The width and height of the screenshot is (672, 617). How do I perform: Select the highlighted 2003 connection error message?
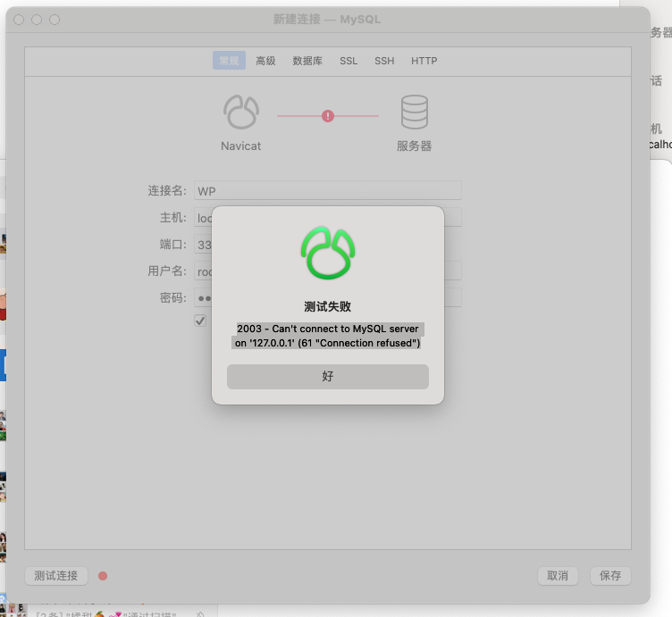pyautogui.click(x=327, y=336)
